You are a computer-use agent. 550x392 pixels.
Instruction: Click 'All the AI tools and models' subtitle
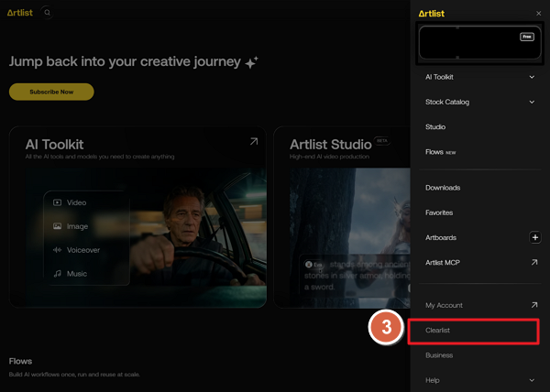tap(100, 157)
